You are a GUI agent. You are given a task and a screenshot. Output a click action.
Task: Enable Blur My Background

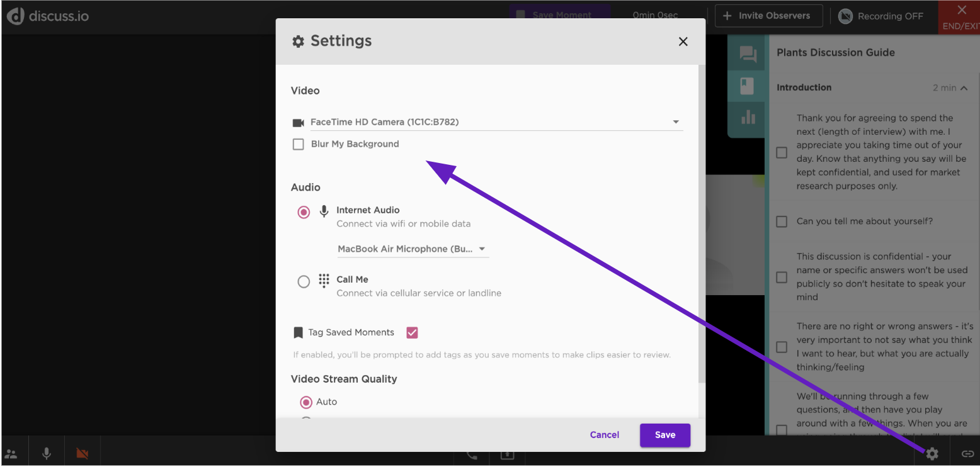(x=297, y=143)
